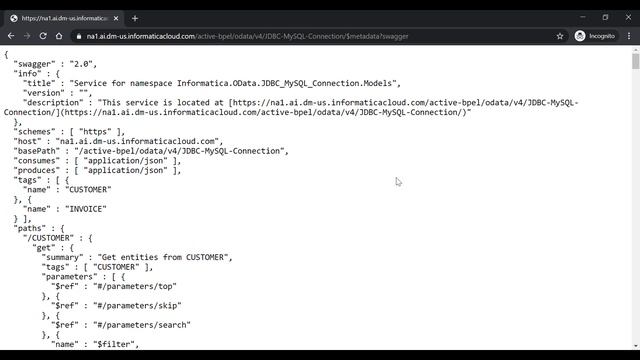Viewport: 640px width, 360px height.
Task: Click the "consumes" application/json line
Action: point(97,161)
